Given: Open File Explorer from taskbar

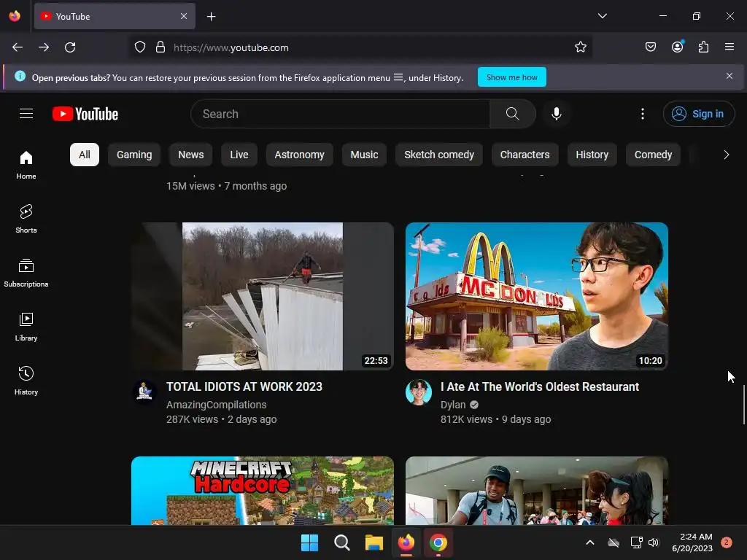Looking at the screenshot, I should click(x=374, y=542).
